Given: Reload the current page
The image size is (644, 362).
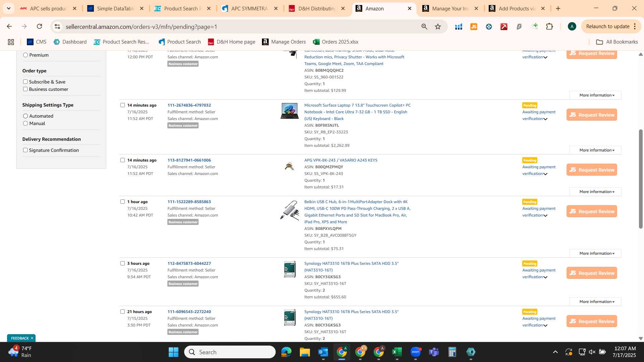Looking at the screenshot, I should pyautogui.click(x=39, y=26).
